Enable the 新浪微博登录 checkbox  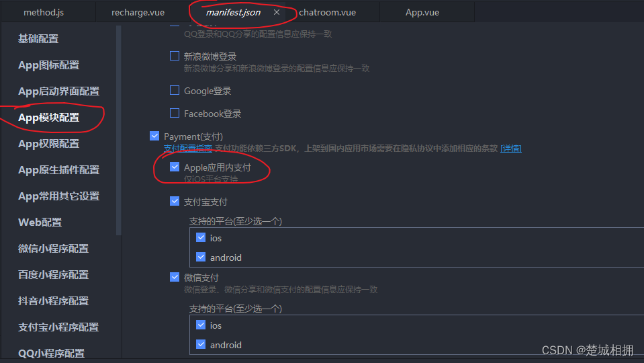[175, 56]
